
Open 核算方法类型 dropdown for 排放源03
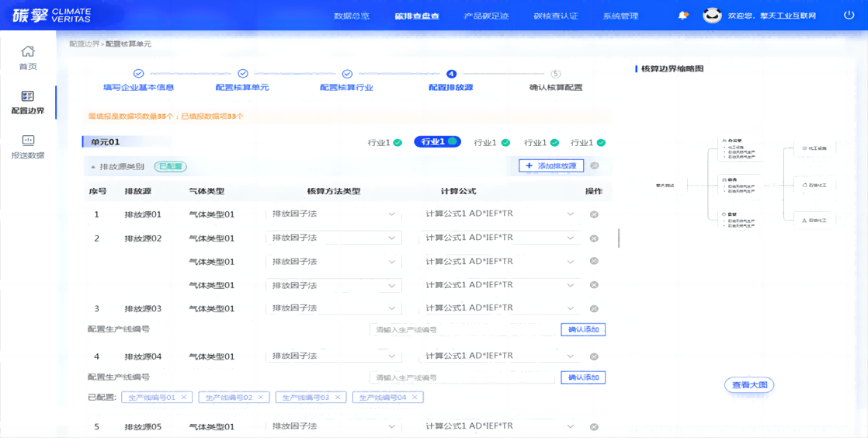click(334, 308)
